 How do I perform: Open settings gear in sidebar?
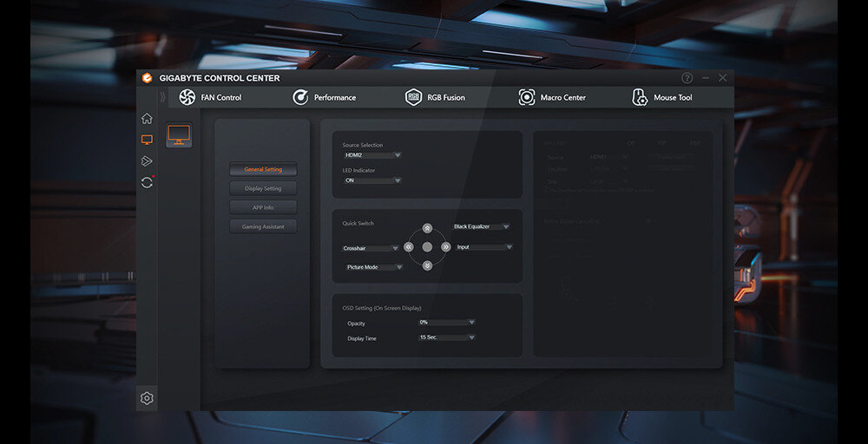(147, 398)
